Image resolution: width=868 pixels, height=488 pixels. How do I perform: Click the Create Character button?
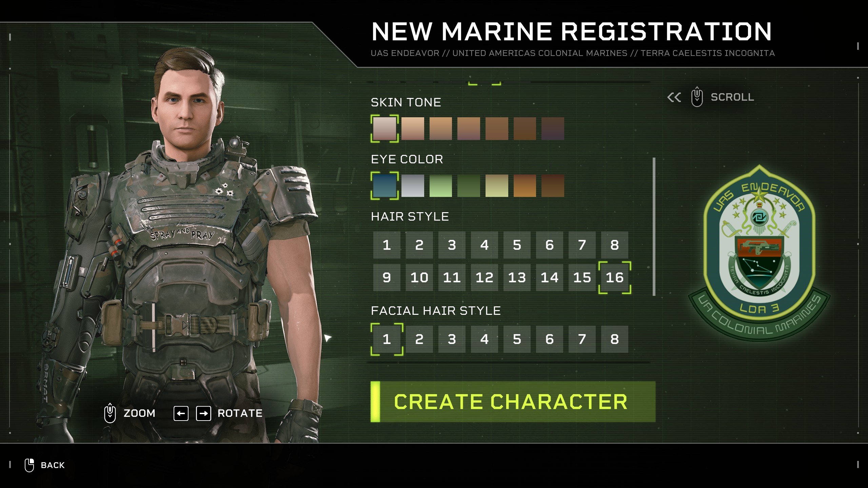[x=513, y=402]
